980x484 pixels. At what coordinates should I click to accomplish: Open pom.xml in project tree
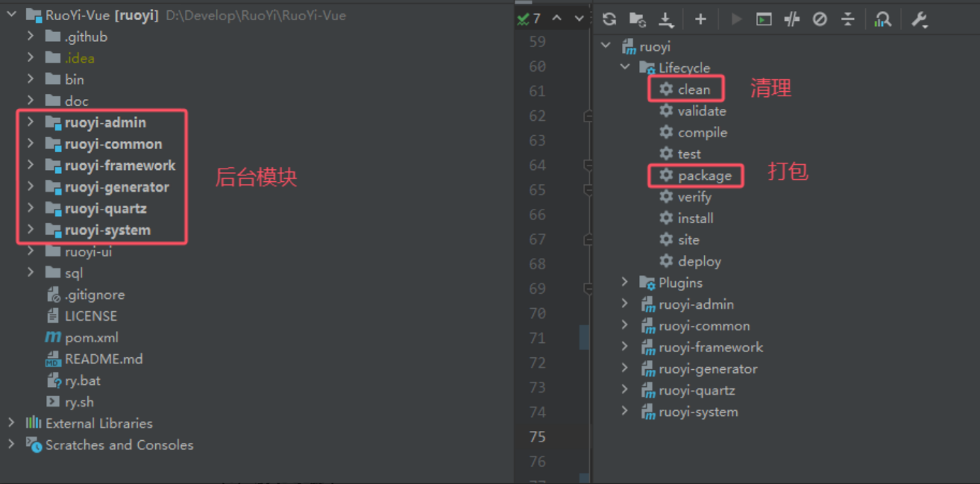point(91,338)
